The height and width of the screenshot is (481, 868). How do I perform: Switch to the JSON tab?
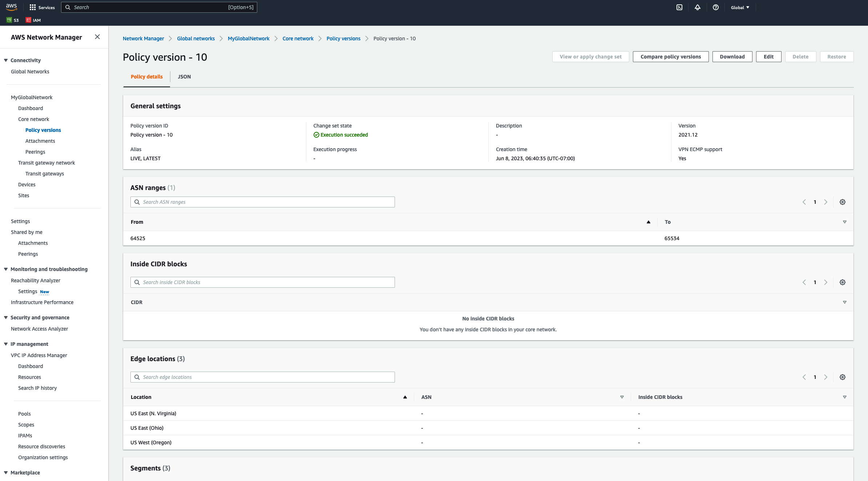pos(184,77)
